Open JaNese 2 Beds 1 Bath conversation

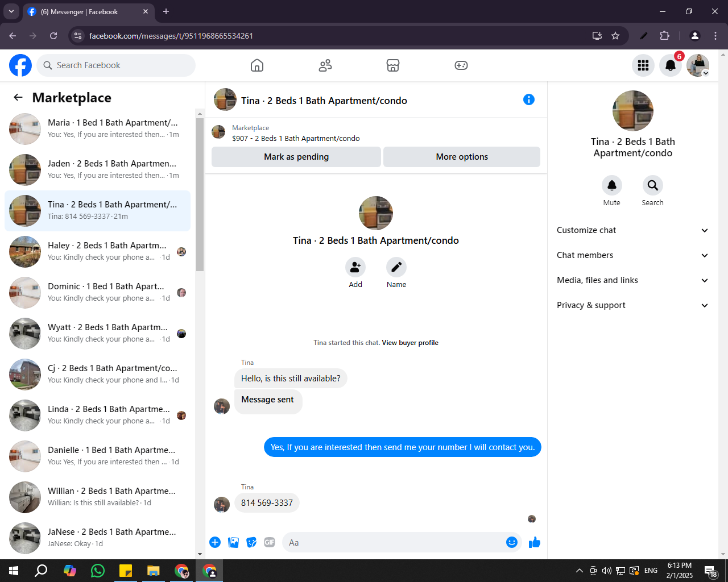(x=97, y=538)
